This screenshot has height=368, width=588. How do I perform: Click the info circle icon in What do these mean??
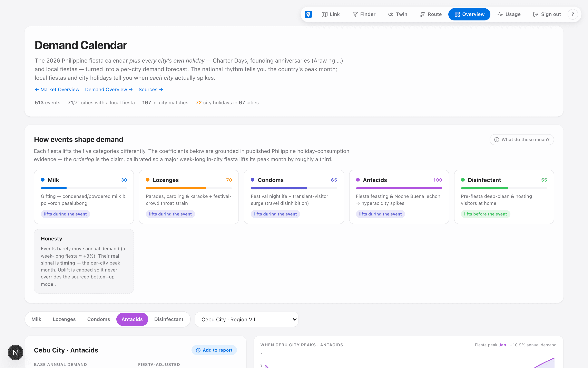pos(497,140)
